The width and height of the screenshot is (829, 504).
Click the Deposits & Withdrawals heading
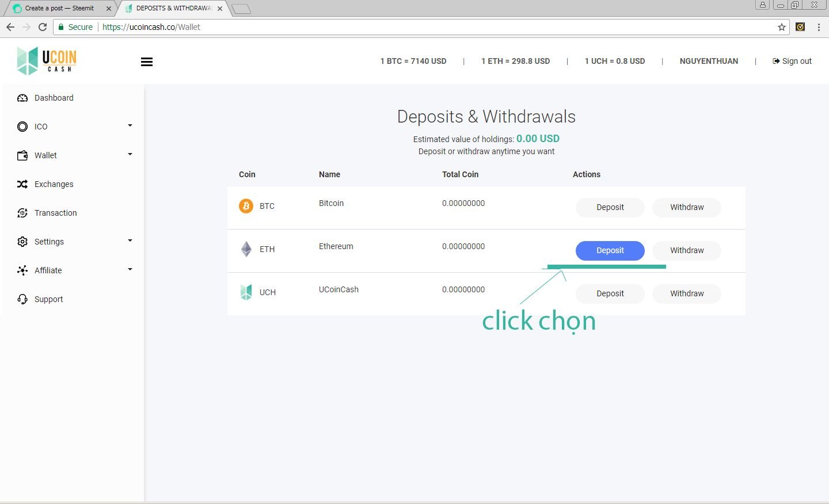tap(486, 117)
